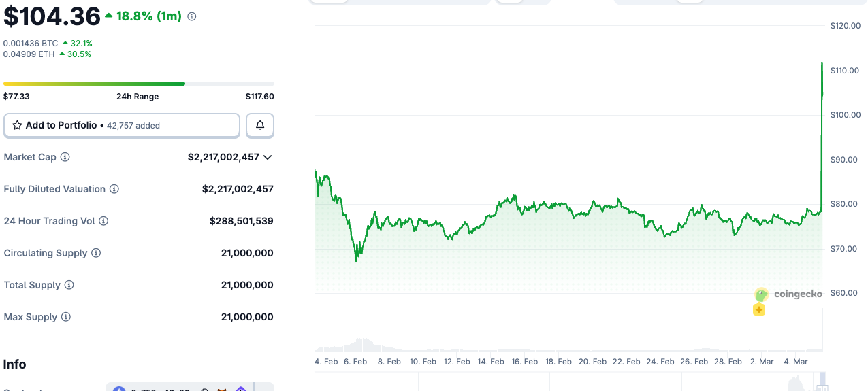Viewport: 868px width, 391px height.
Task: Open the Max Supply info icon
Action: pyautogui.click(x=65, y=317)
